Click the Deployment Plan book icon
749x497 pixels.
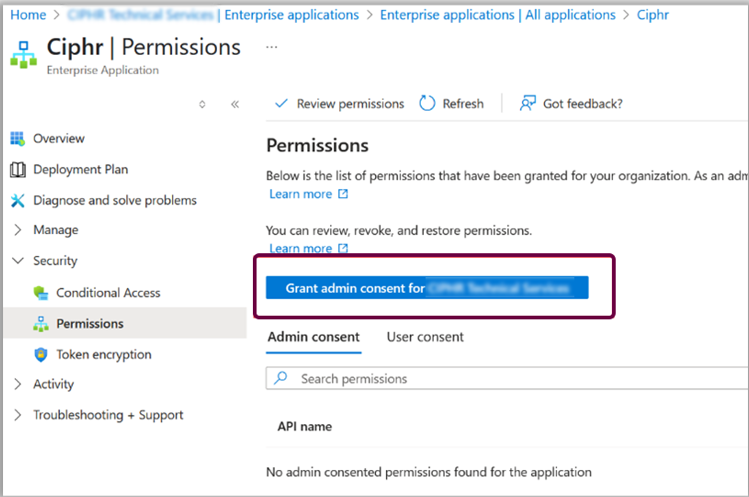point(18,170)
